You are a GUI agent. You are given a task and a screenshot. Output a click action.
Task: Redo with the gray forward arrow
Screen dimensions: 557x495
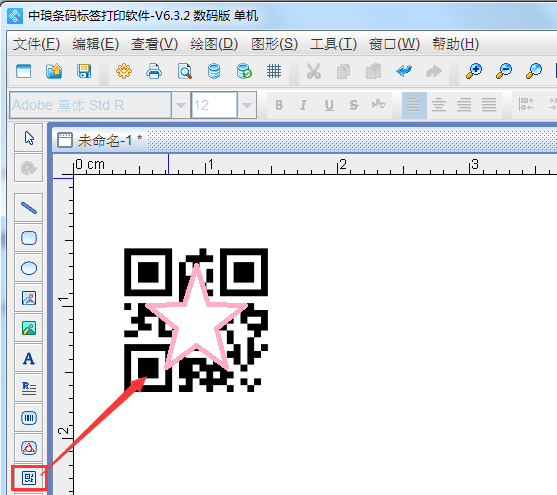[x=434, y=71]
